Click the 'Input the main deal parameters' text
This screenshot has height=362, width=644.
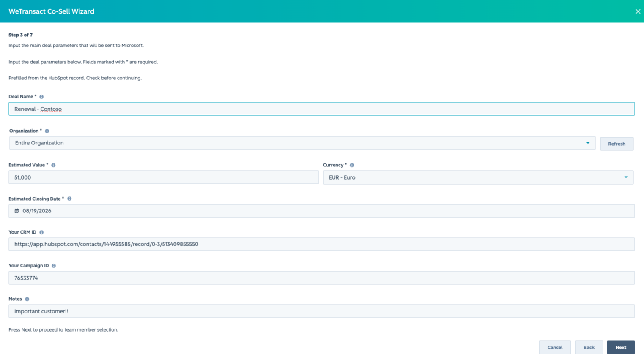[x=76, y=46]
